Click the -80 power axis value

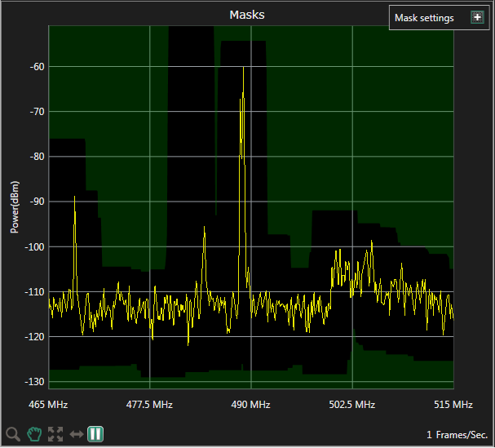tap(35, 156)
